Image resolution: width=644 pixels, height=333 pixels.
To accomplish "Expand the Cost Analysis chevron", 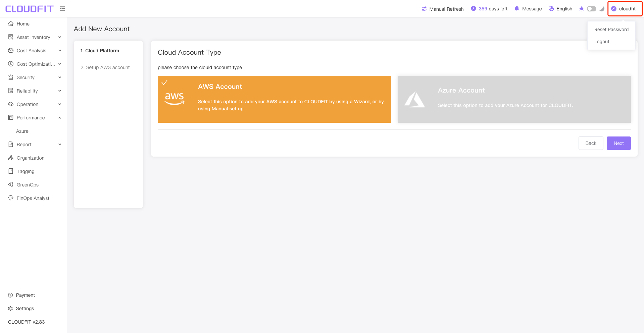I will [x=60, y=51].
